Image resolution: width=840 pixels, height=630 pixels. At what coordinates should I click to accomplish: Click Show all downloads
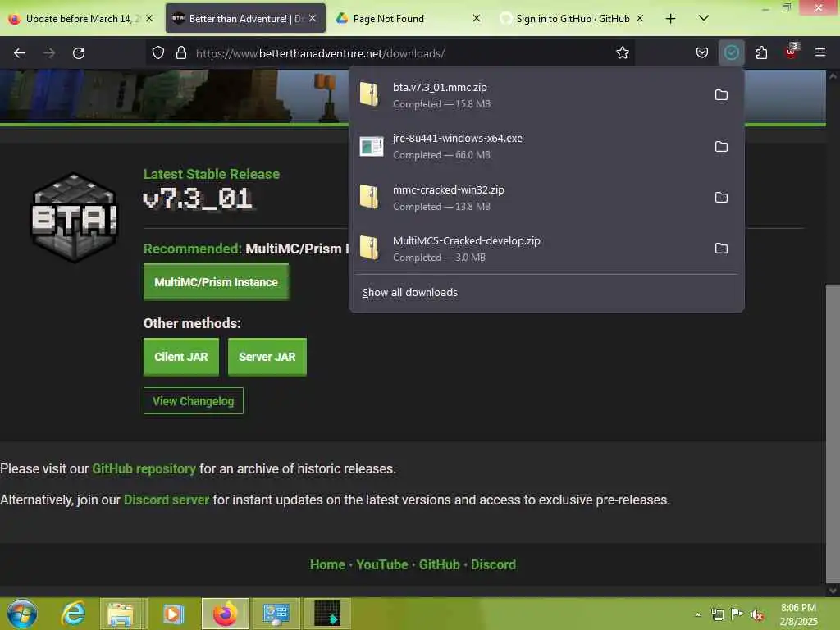point(410,293)
